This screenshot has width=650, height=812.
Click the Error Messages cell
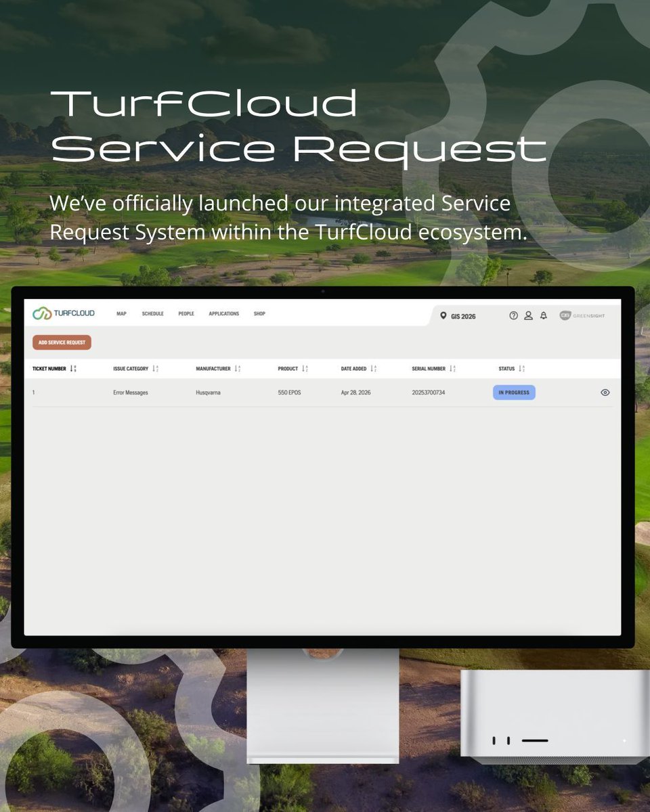click(x=131, y=392)
